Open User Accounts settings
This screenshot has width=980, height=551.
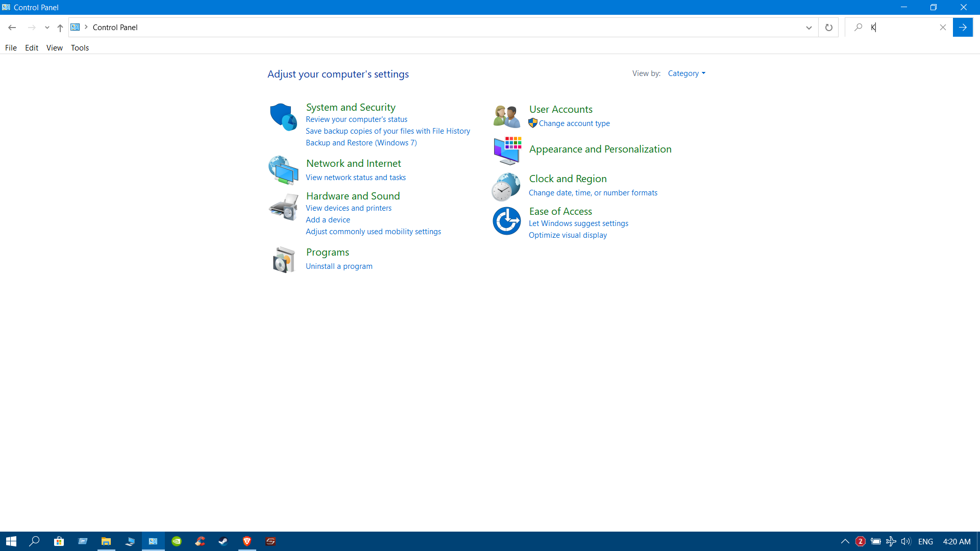[560, 109]
